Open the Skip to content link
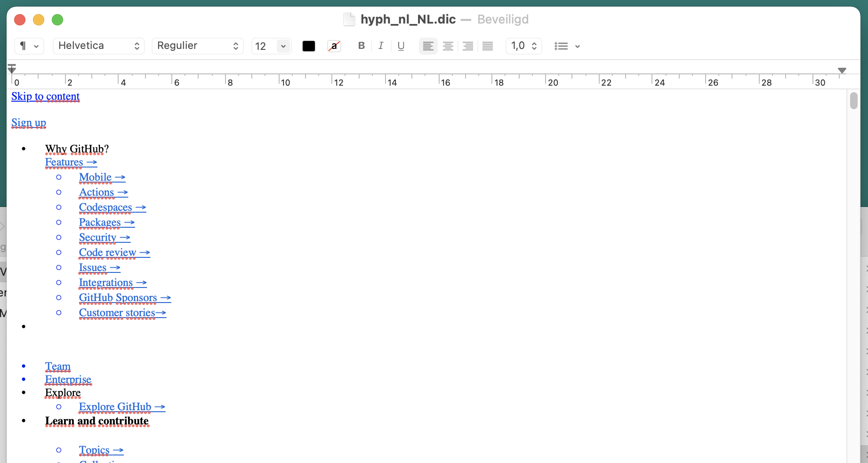 coord(46,96)
